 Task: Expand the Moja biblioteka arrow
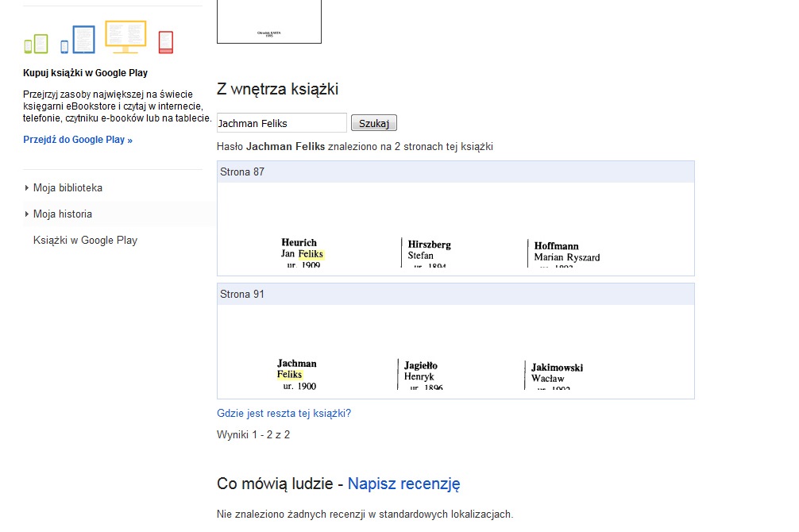pyautogui.click(x=27, y=188)
